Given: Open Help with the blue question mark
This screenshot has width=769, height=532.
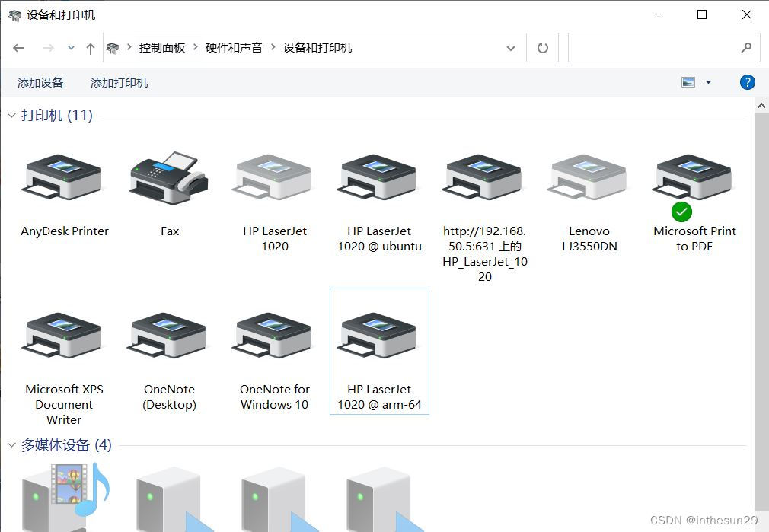Looking at the screenshot, I should tap(747, 82).
